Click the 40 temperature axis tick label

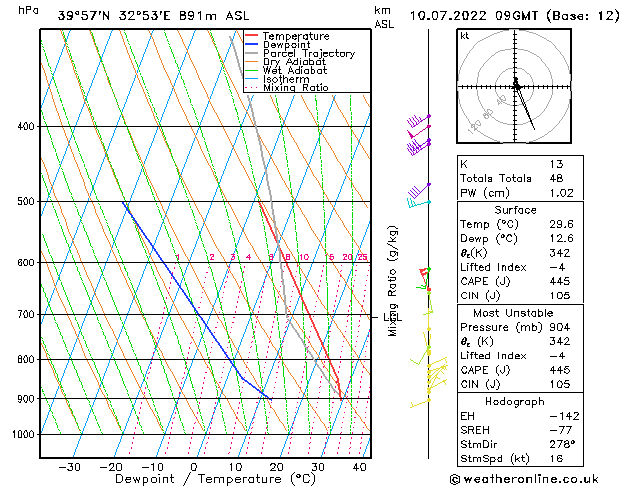click(359, 467)
